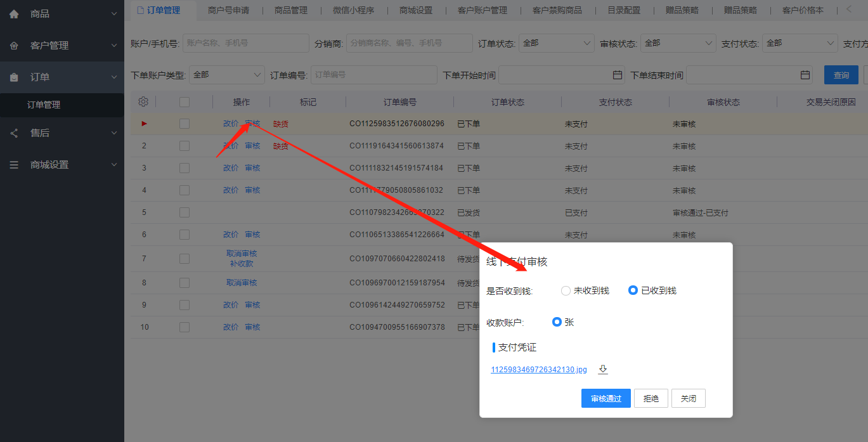Check the box for row 10 order
This screenshot has height=442, width=868.
click(x=185, y=327)
